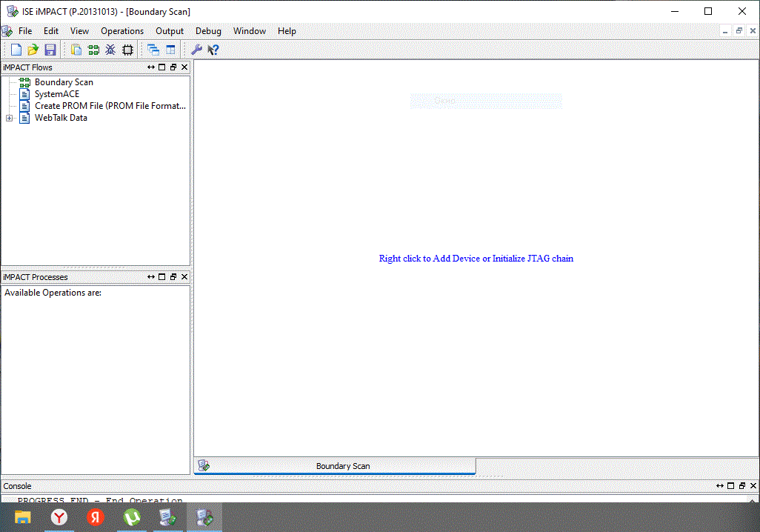Click the New Project toolbar icon

(x=16, y=50)
